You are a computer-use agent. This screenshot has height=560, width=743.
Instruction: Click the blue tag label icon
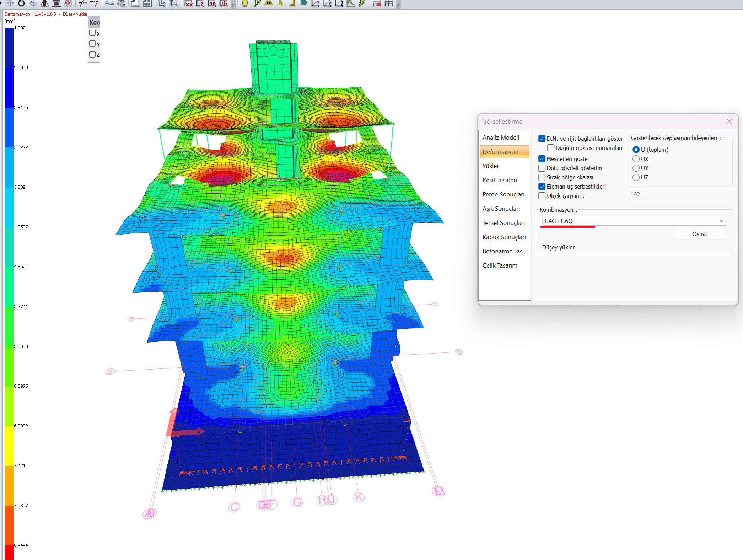[304, 4]
